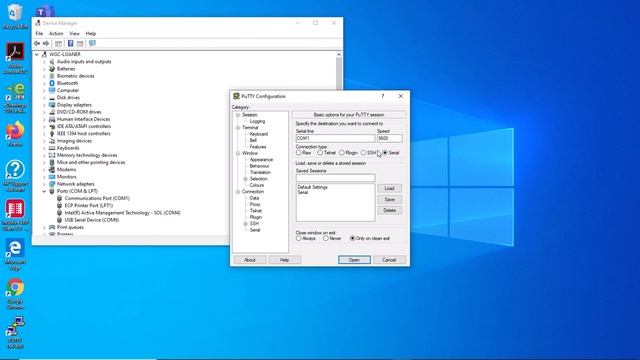Select Logging in PuTTY category tree
This screenshot has width=640, height=360.
point(257,121)
